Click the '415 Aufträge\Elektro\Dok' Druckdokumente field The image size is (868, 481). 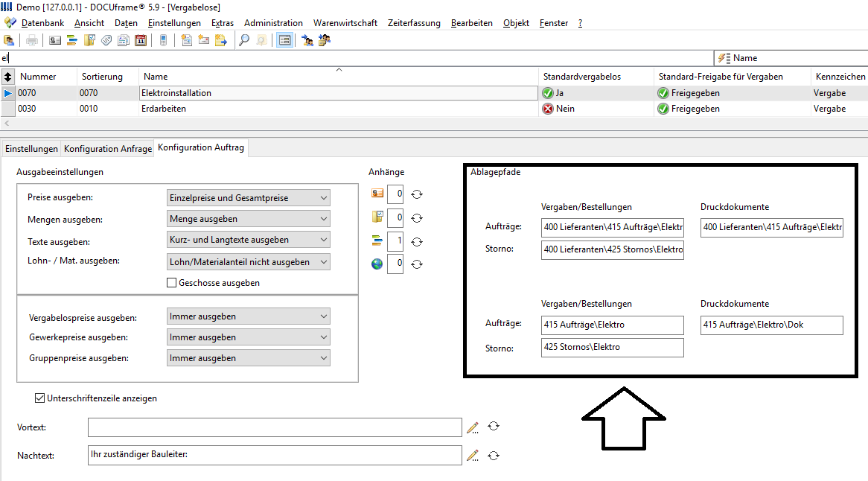(772, 325)
